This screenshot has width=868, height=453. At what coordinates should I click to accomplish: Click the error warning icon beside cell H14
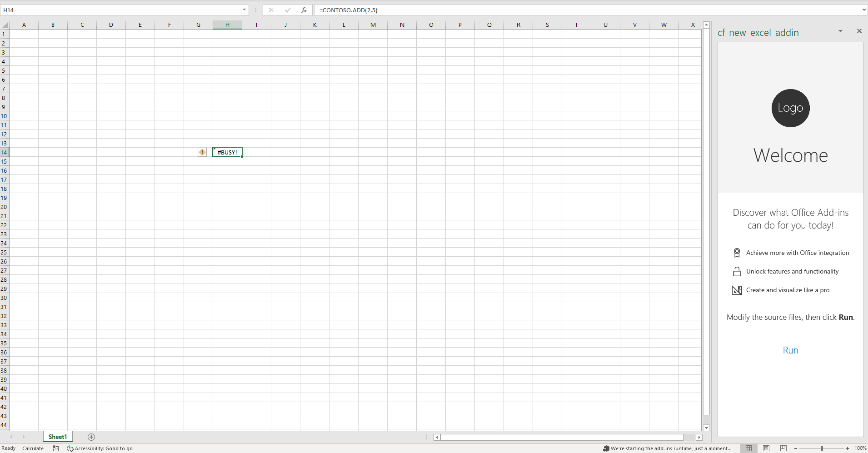[201, 152]
